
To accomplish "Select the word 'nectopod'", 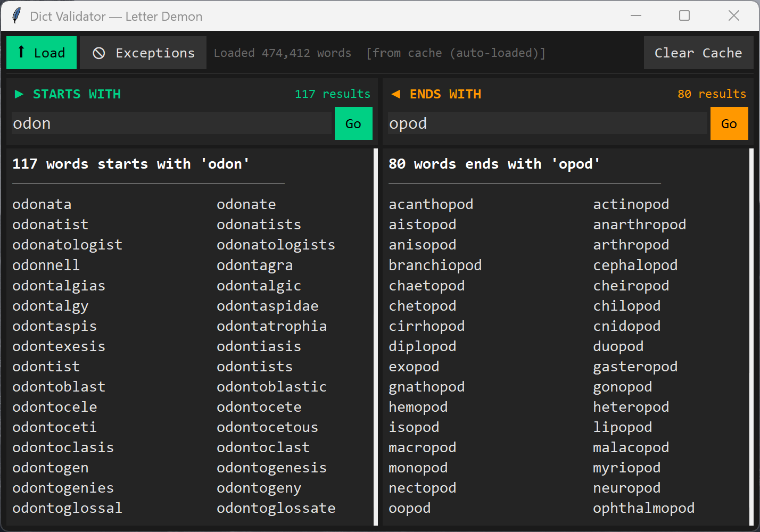I will click(x=423, y=487).
